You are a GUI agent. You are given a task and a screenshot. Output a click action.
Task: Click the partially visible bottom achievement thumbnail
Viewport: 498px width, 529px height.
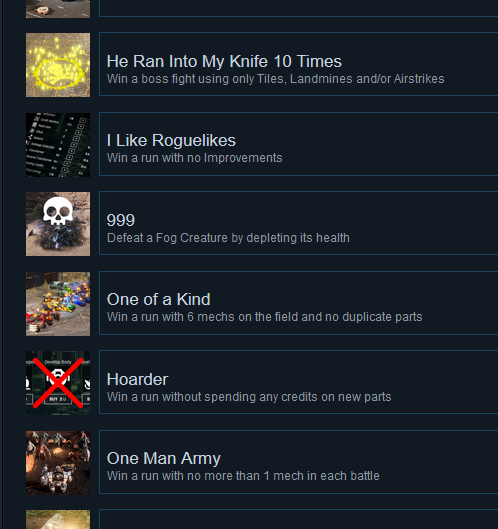tap(58, 520)
